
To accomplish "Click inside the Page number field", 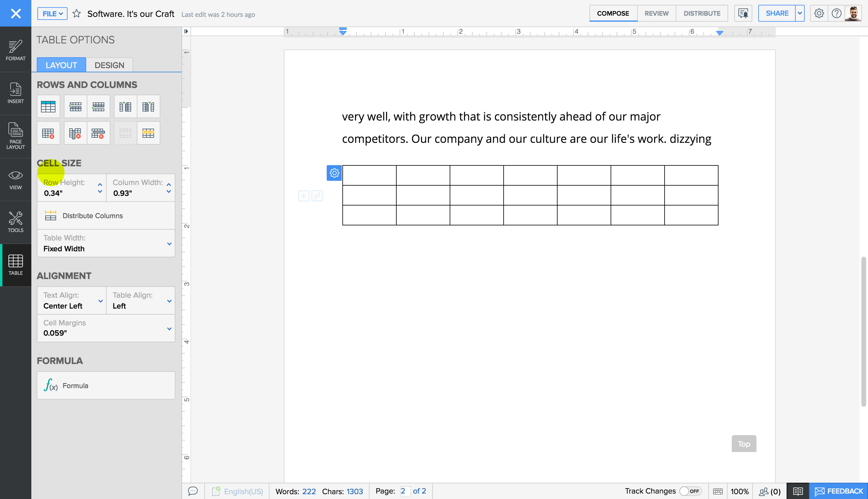I will click(405, 491).
